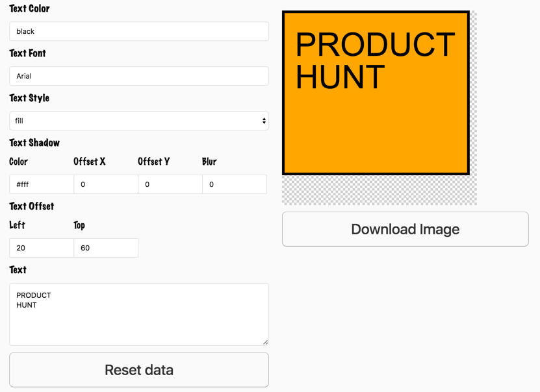Open the Text Style dropdown
The height and width of the screenshot is (392, 540).
point(138,121)
